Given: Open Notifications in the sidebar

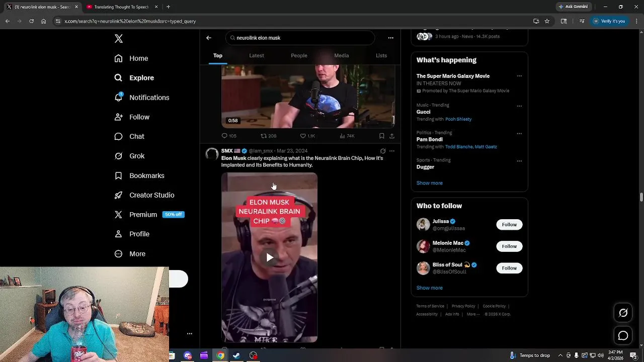Looking at the screenshot, I should [x=142, y=98].
